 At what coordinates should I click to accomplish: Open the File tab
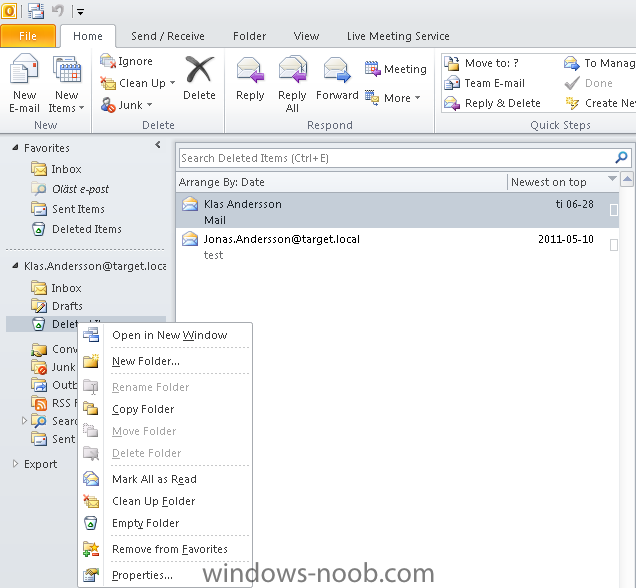(x=28, y=36)
